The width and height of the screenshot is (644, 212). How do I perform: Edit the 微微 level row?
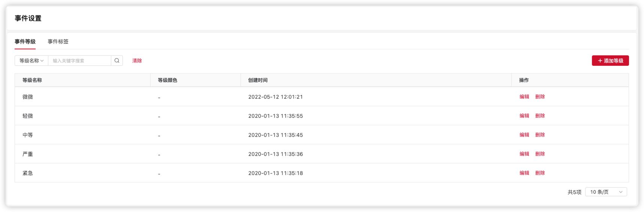click(x=524, y=97)
